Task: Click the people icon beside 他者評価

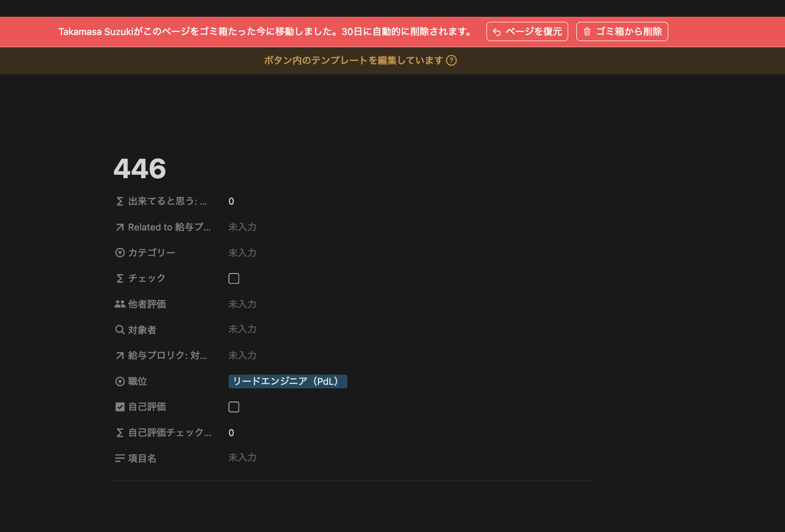Action: (x=120, y=304)
